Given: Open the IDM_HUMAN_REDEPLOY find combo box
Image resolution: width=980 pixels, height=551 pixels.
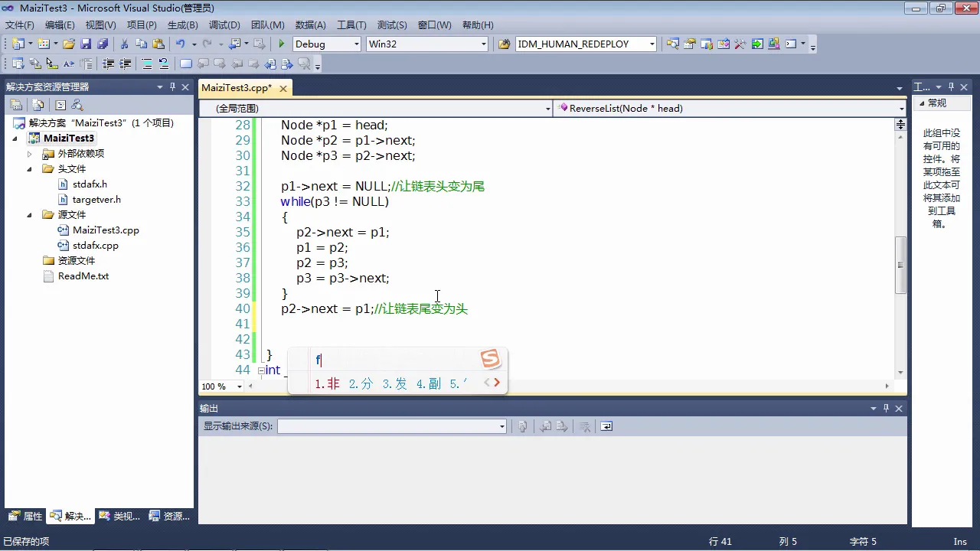Looking at the screenshot, I should tap(586, 44).
